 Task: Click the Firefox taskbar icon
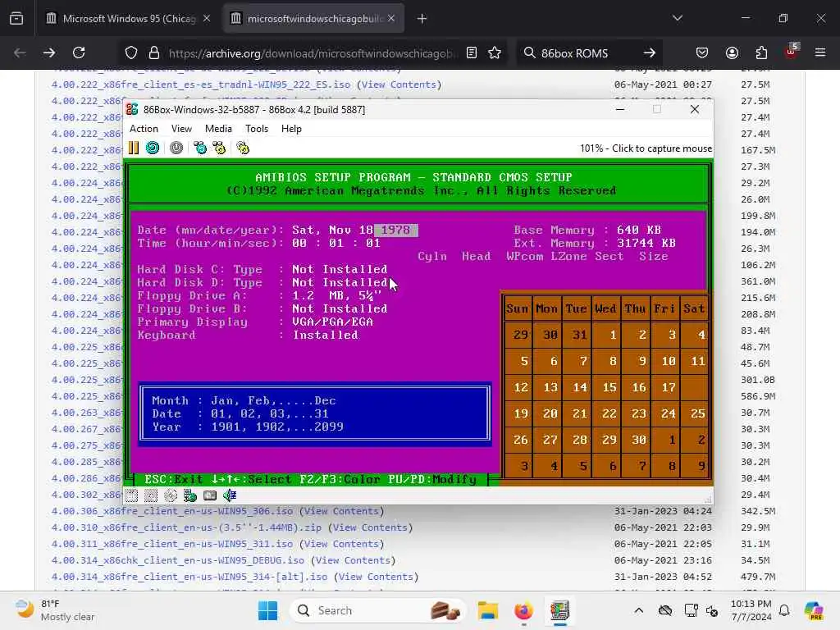click(523, 610)
